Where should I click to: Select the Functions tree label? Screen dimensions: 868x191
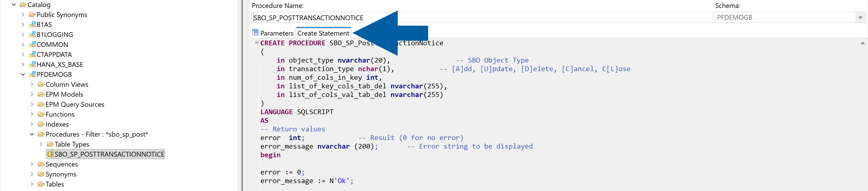(60, 114)
